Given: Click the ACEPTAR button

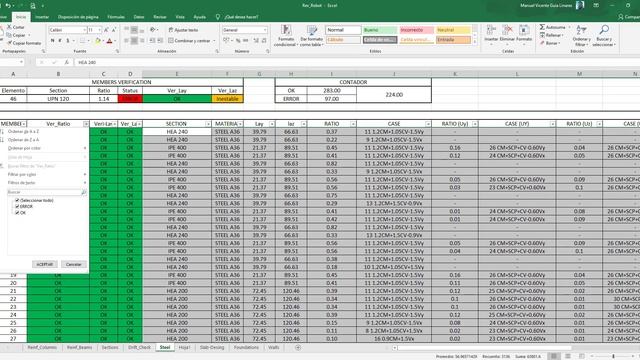Looking at the screenshot, I should [x=44, y=264].
